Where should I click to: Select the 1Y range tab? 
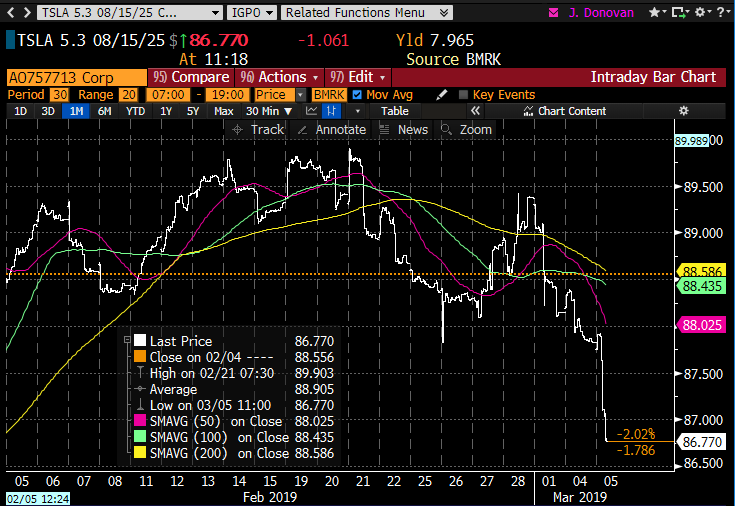coord(166,111)
